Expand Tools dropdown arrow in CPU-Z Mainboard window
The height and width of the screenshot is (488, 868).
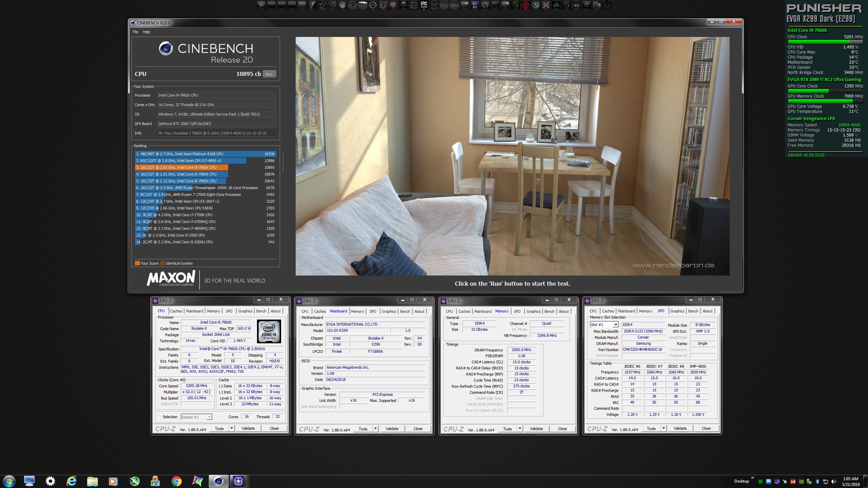tap(375, 429)
